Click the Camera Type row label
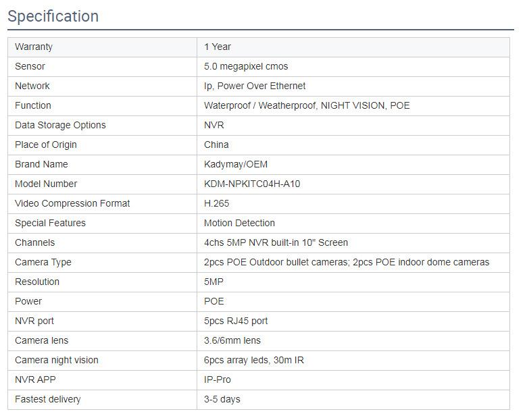 43,263
